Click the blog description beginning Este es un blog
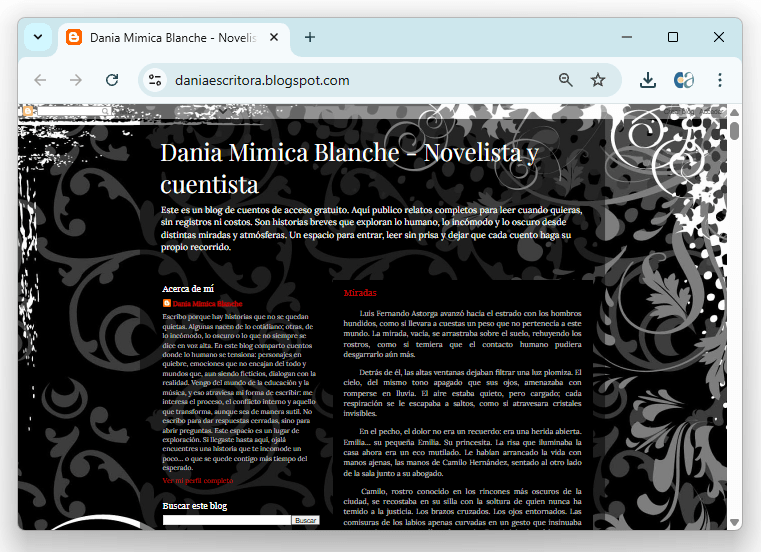 [x=372, y=229]
